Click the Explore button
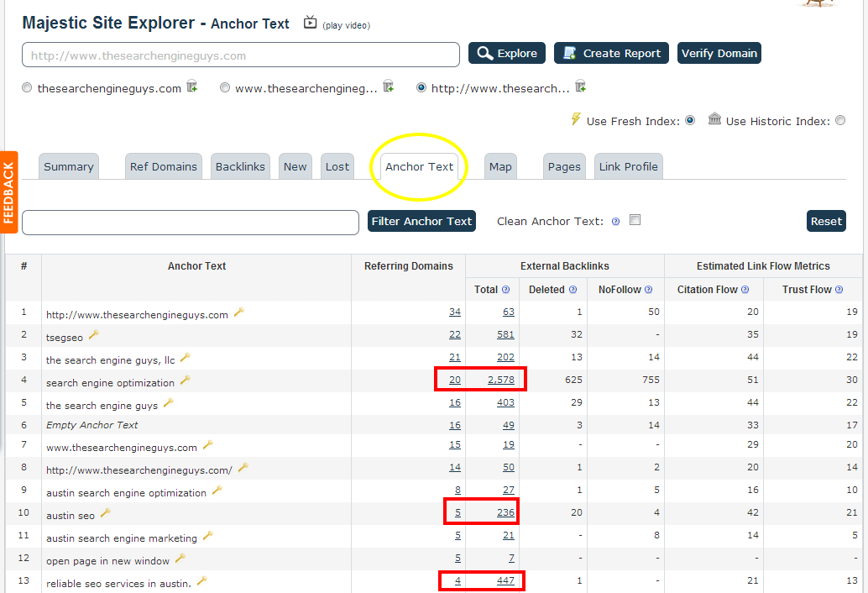 click(x=507, y=53)
